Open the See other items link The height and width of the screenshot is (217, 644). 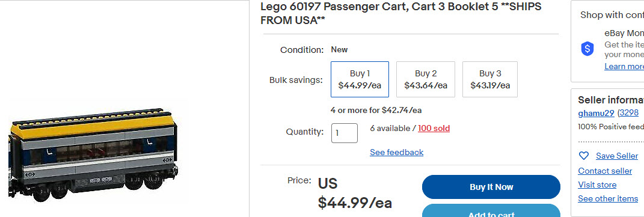point(608,198)
